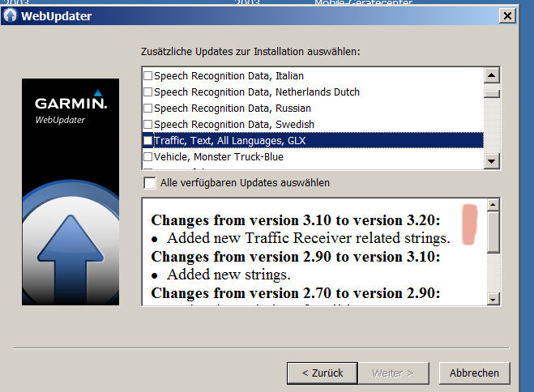Close the WebUpdater window

pos(507,15)
